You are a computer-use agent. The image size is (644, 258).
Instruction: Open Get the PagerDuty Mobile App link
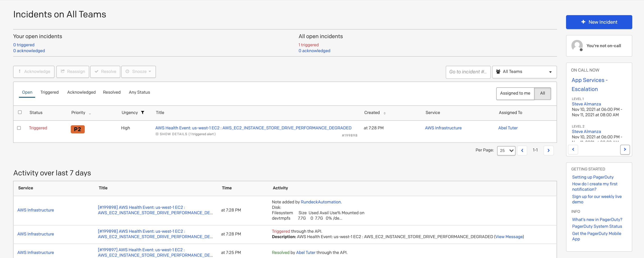coord(596,236)
